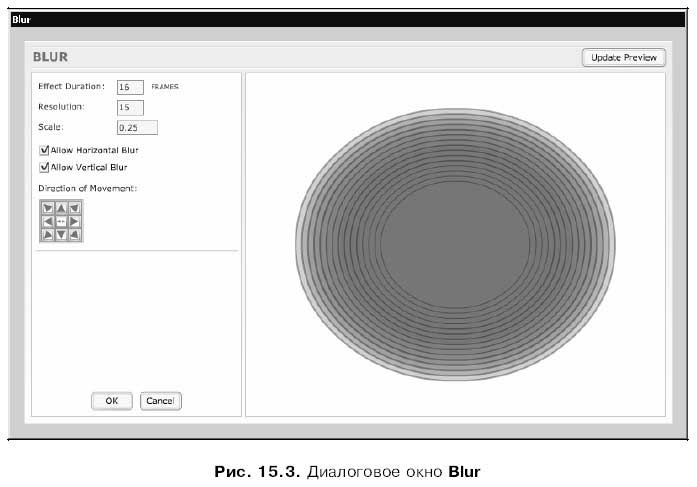Image resolution: width=697 pixels, height=487 pixels.
Task: Select the down-right diagonal direction arrow
Action: point(75,235)
